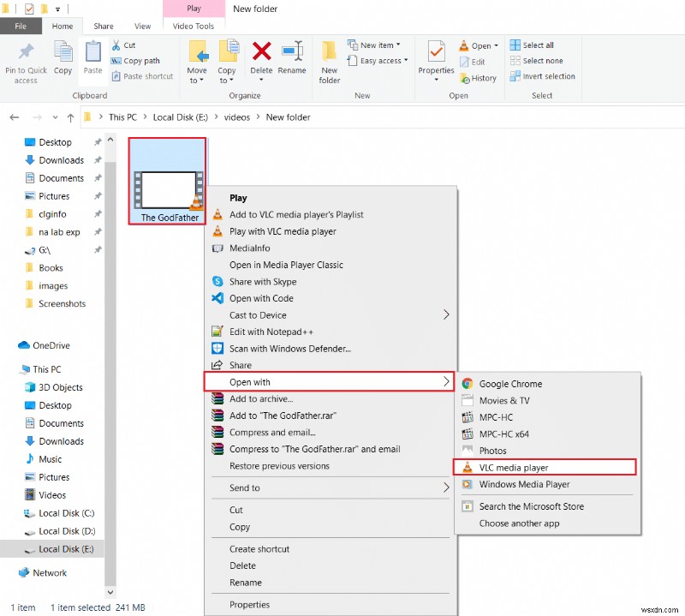Image resolution: width=685 pixels, height=616 pixels.
Task: Select The GodFather video thumbnail
Action: [x=167, y=181]
